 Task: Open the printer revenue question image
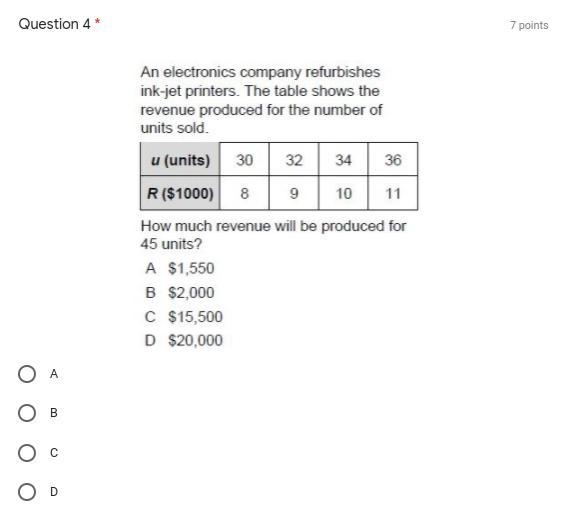(279, 206)
